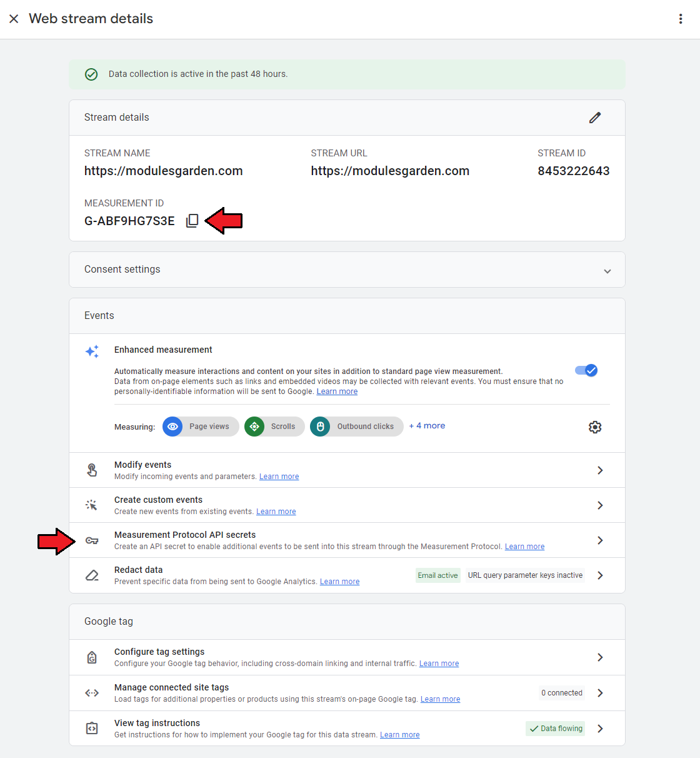Viewport: 700px width, 758px height.
Task: Open Learn more link for Redact data
Action: point(339,582)
